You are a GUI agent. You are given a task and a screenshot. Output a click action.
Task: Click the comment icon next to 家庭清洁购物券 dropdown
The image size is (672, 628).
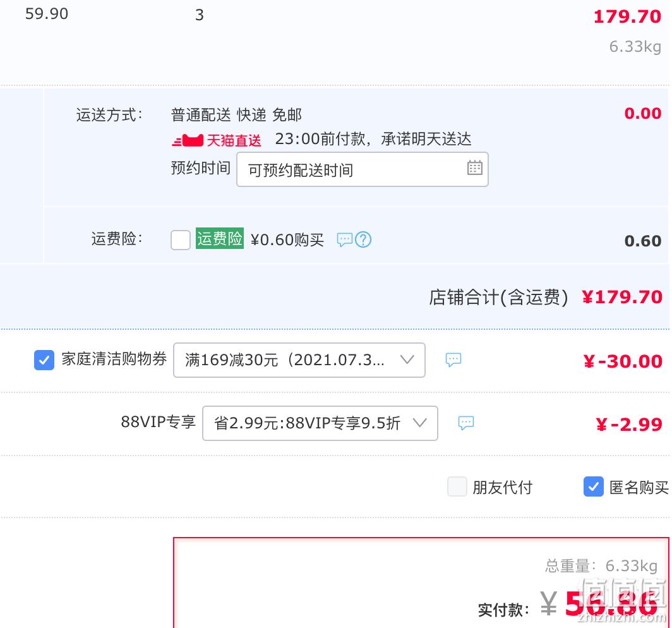pos(453,359)
